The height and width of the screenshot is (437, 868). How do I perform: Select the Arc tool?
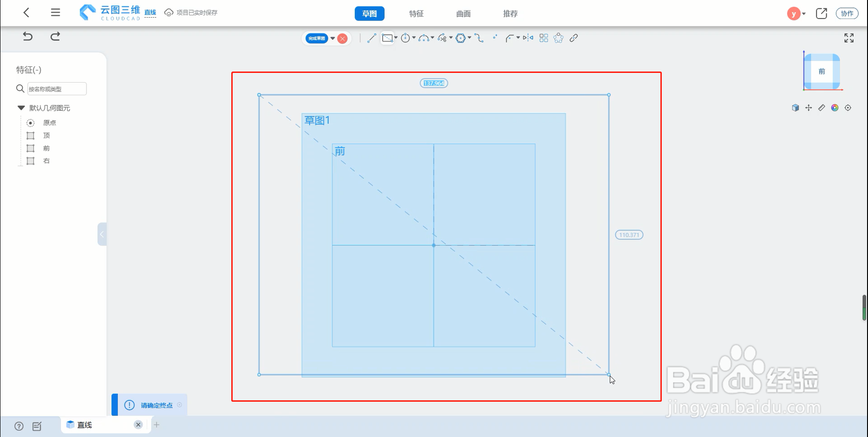(424, 38)
